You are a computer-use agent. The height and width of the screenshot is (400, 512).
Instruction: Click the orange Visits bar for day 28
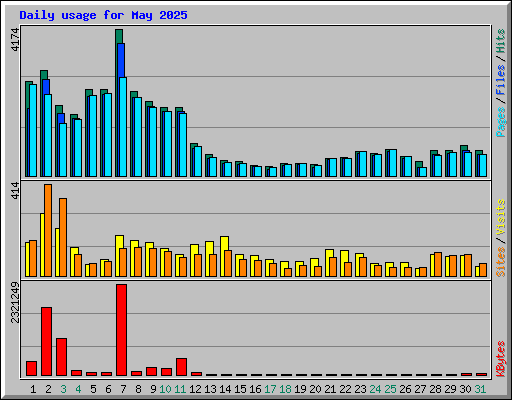click(438, 264)
